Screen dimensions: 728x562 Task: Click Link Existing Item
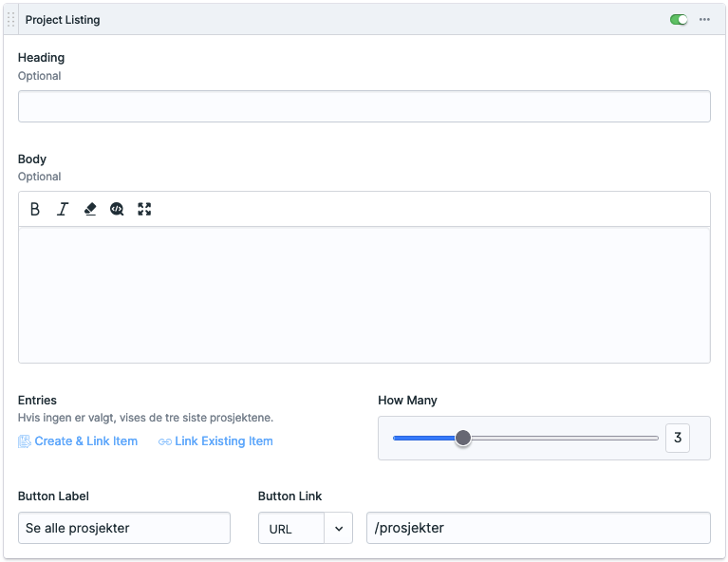click(223, 441)
